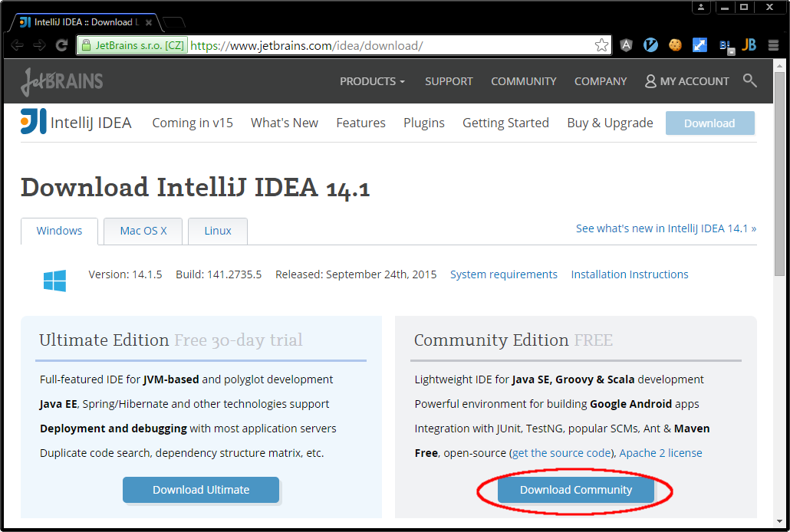Image resolution: width=790 pixels, height=532 pixels.
Task: Click the Angular extension shield icon
Action: (626, 45)
